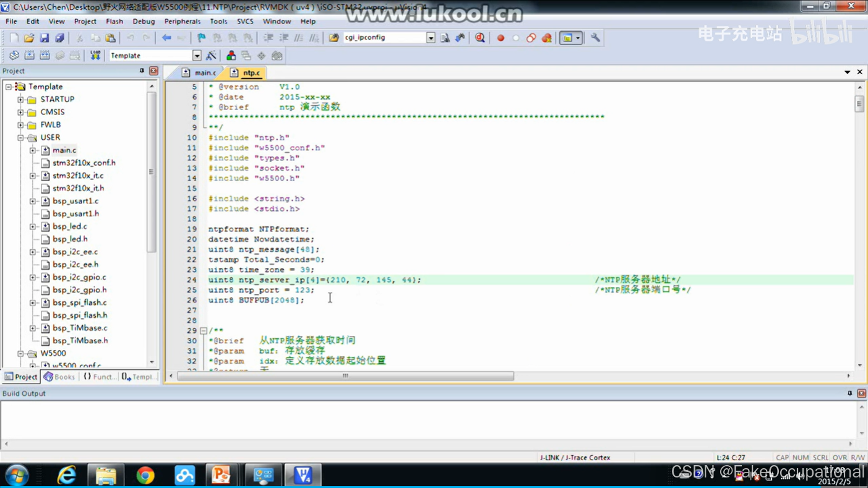Build target files icon
Image resolution: width=868 pixels, height=488 pixels.
pos(29,56)
